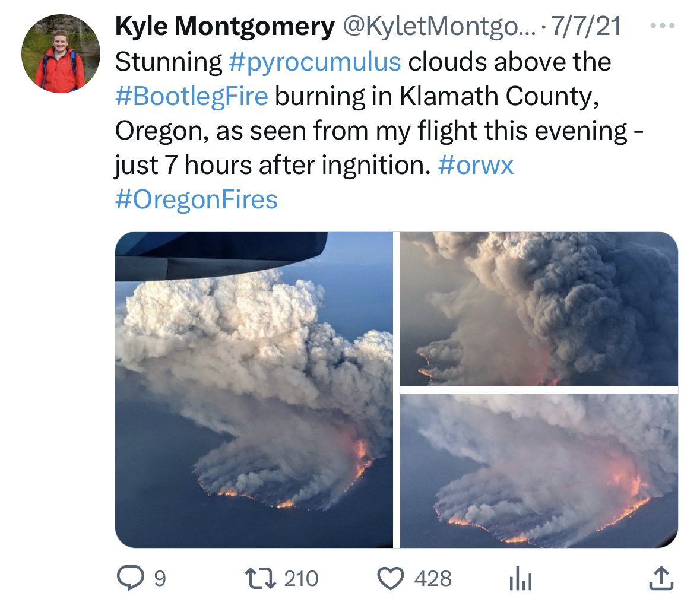Click the #pyrocumulus hashtag
This screenshot has height=615, width=700.
(315, 62)
